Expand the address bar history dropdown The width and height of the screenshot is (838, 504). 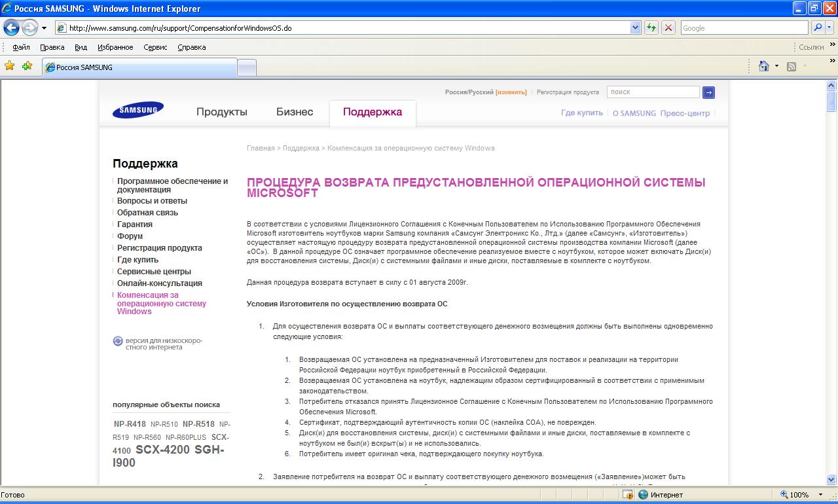click(x=635, y=28)
